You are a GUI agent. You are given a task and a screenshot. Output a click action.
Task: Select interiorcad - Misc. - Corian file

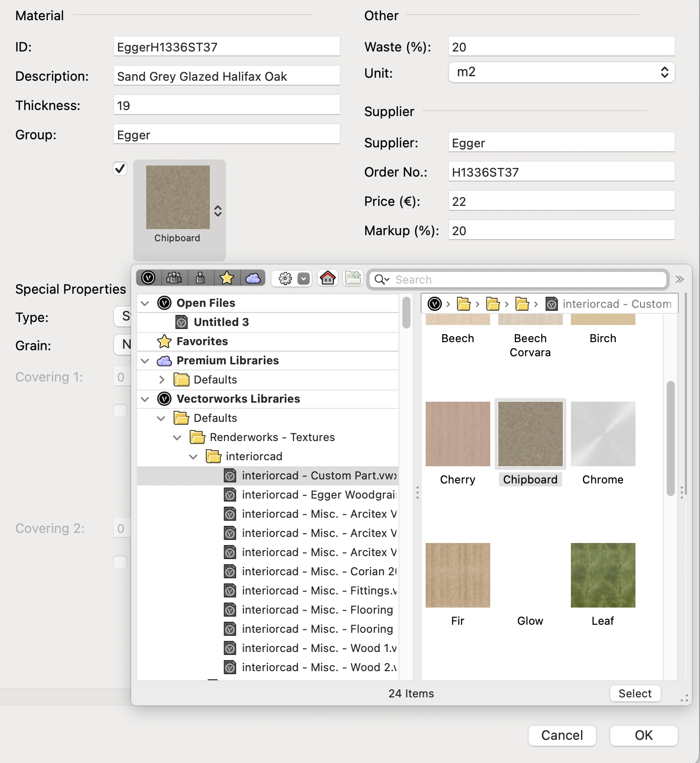point(268,572)
